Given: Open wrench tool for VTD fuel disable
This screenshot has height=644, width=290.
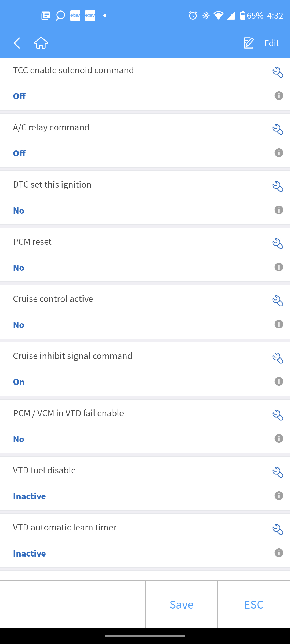Looking at the screenshot, I should tap(278, 472).
